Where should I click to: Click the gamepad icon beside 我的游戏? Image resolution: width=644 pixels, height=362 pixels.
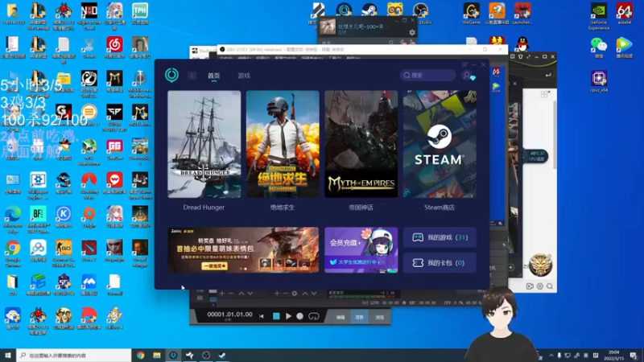tap(418, 237)
